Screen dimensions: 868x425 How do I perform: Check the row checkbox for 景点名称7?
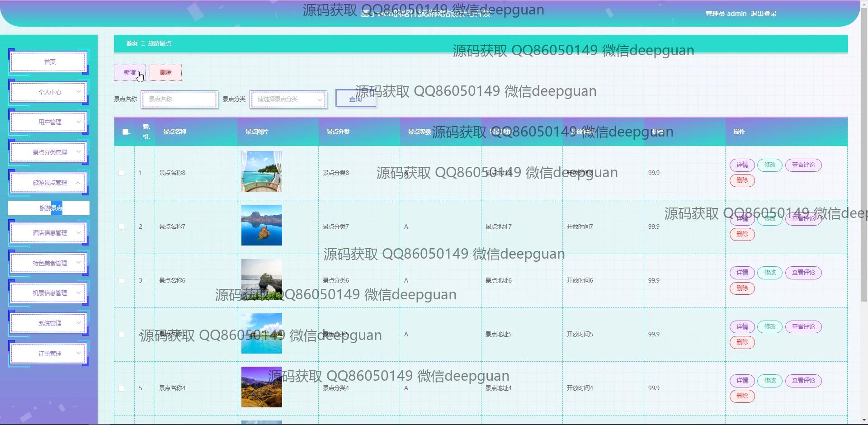click(x=121, y=227)
